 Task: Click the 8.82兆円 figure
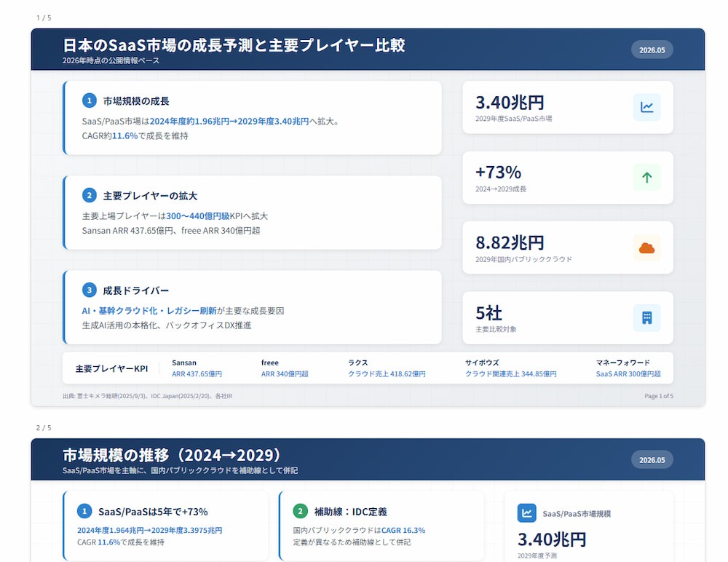[x=510, y=242]
